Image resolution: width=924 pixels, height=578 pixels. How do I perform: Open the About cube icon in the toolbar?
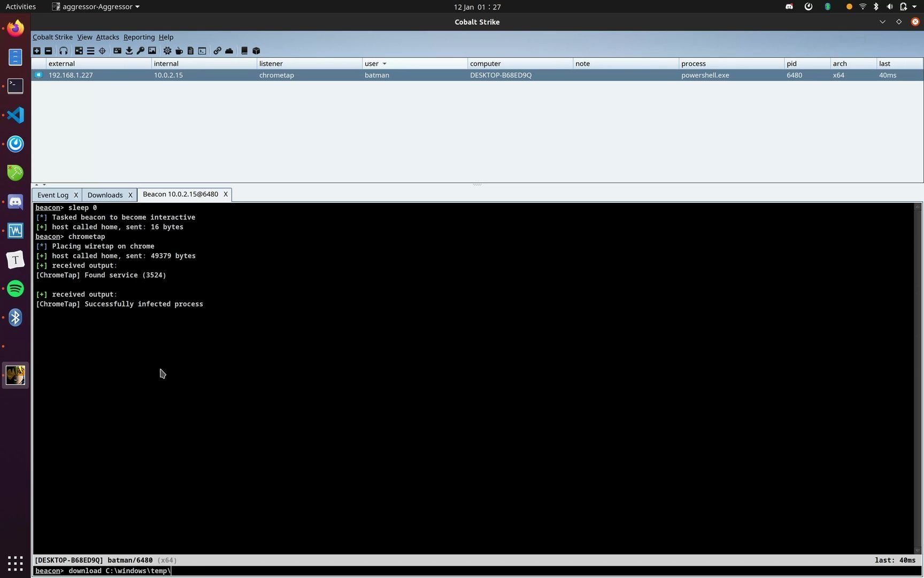pyautogui.click(x=256, y=51)
